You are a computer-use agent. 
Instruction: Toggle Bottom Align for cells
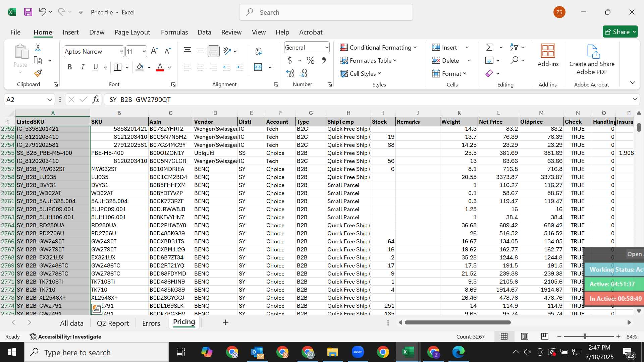[x=213, y=51]
